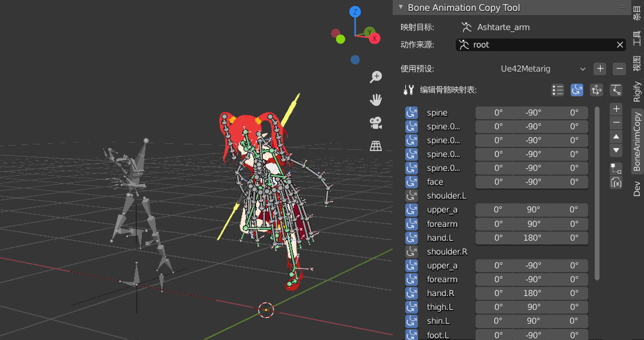Viewport: 644px width, 340px height.
Task: Click the panel drag grip dots in header
Action: pyautogui.click(x=622, y=7)
